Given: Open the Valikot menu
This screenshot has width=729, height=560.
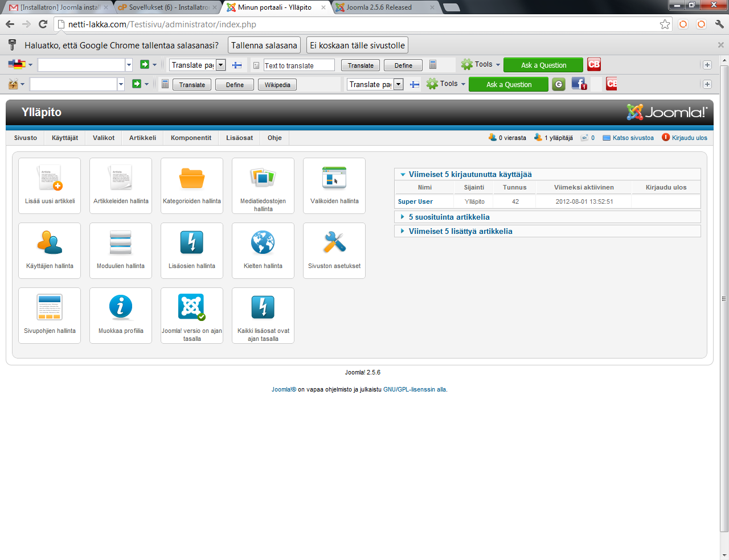Looking at the screenshot, I should tap(104, 138).
